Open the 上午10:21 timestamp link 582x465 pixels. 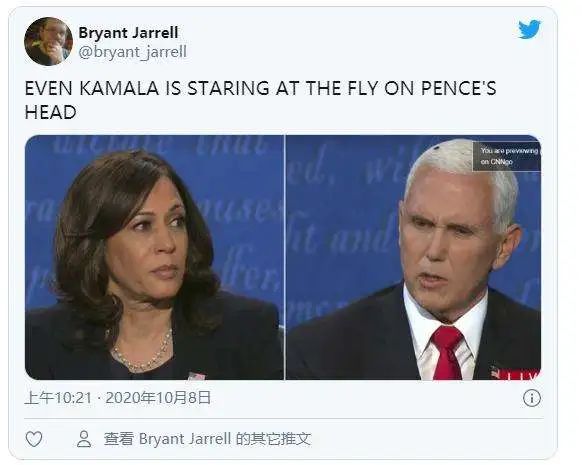coord(58,398)
